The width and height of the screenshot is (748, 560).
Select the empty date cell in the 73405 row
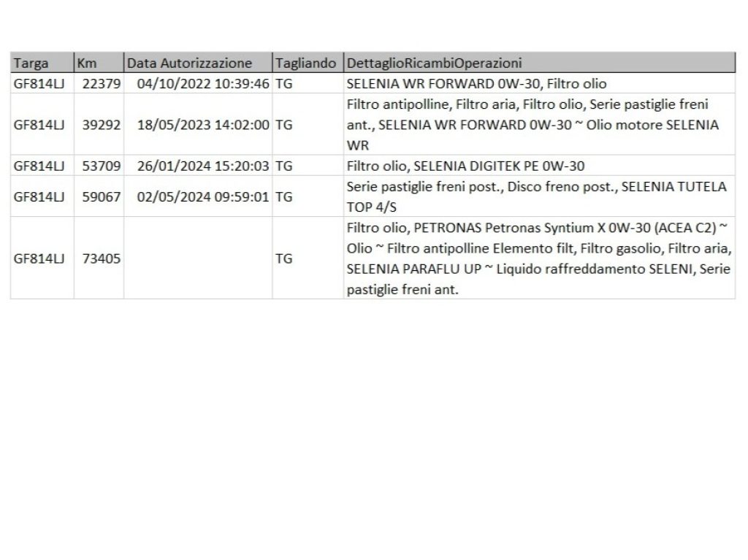198,258
